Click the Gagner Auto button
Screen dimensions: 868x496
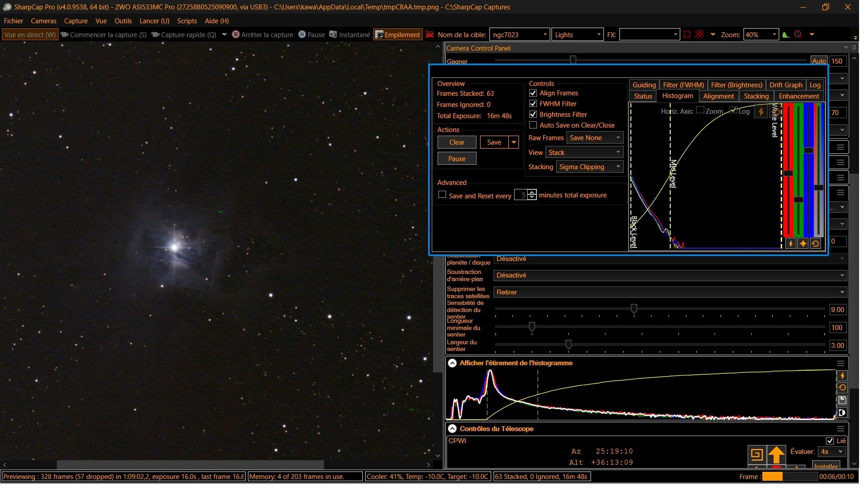pos(819,61)
